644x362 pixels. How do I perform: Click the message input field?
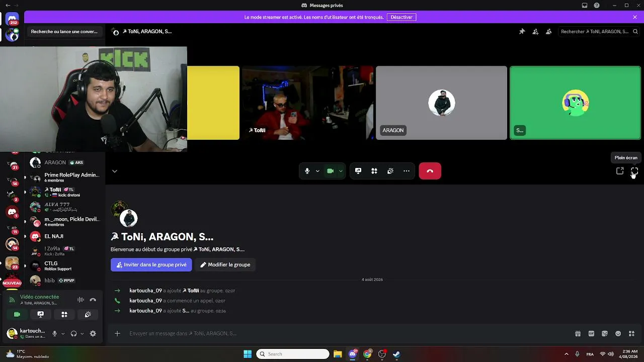click(347, 333)
